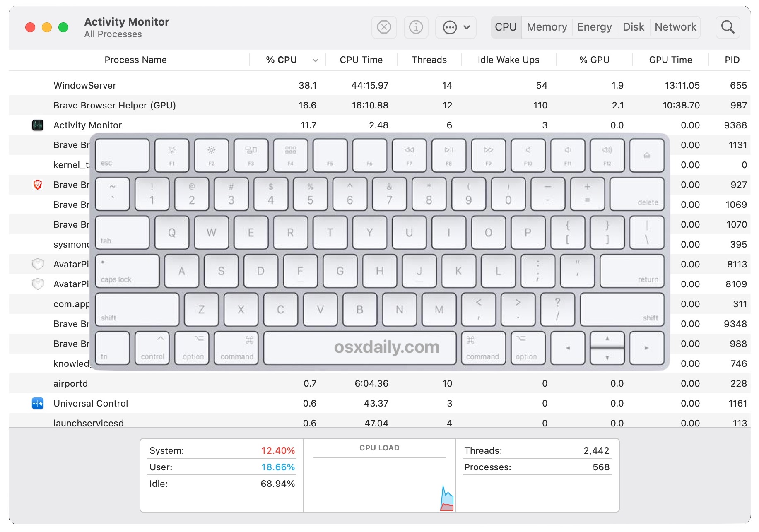Sort by the PID column header
The image size is (759, 532).
point(732,60)
